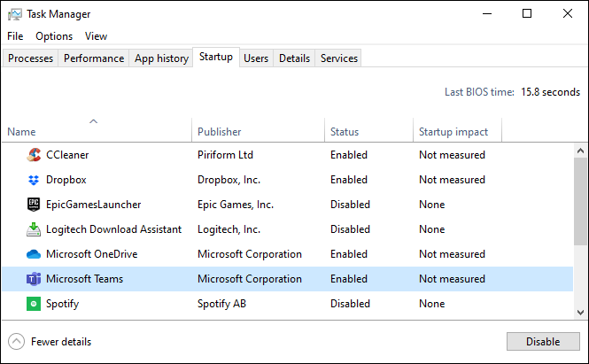Click the Spotify app icon
589x364 pixels.
34,304
